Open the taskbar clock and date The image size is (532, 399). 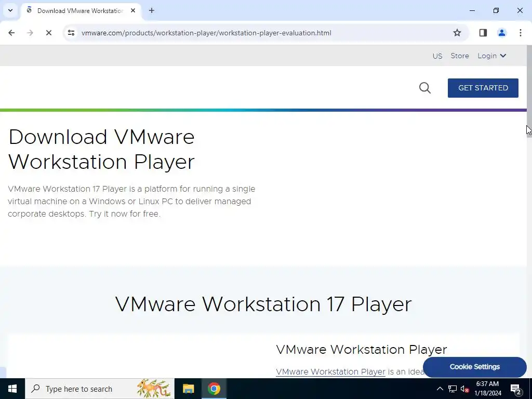[487, 389]
